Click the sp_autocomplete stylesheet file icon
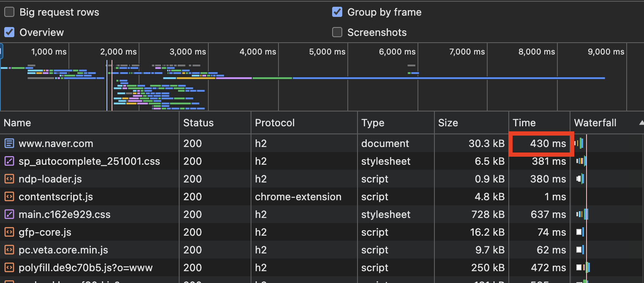Image resolution: width=644 pixels, height=283 pixels. [9, 161]
